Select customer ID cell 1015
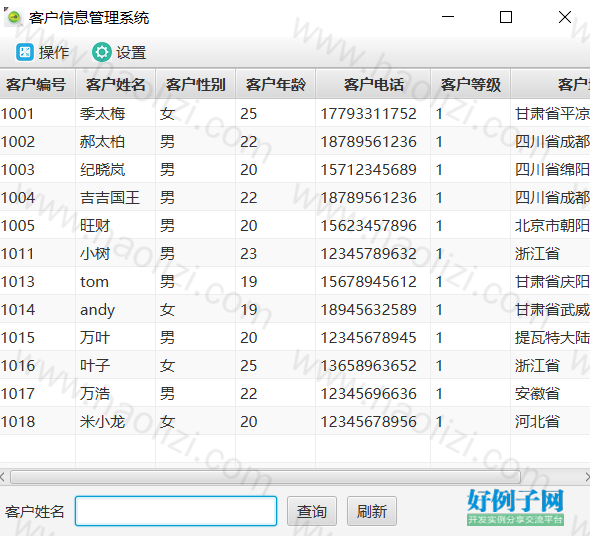Image resolution: width=590 pixels, height=536 pixels. 38,337
